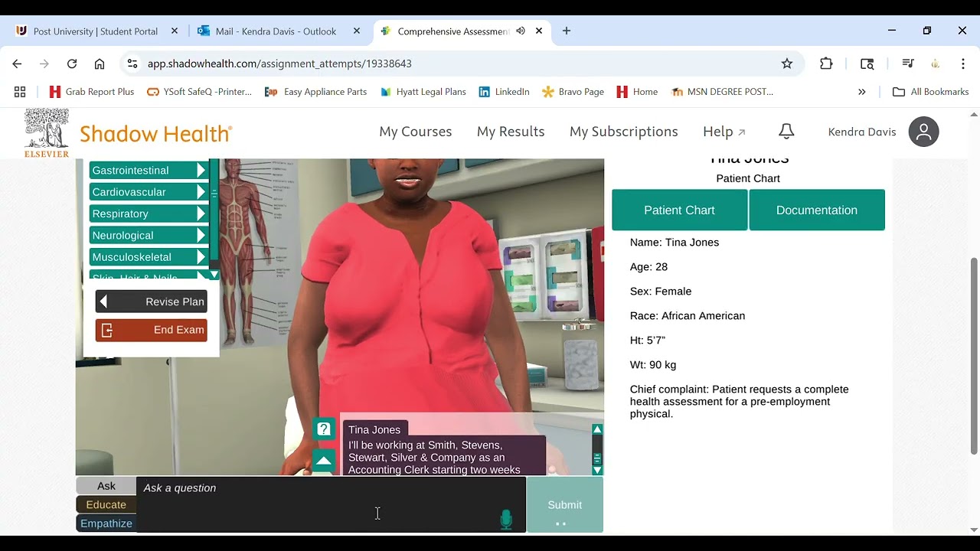Image resolution: width=980 pixels, height=551 pixels.
Task: Open Hyatt Legal Plans bookmark
Action: click(x=423, y=92)
